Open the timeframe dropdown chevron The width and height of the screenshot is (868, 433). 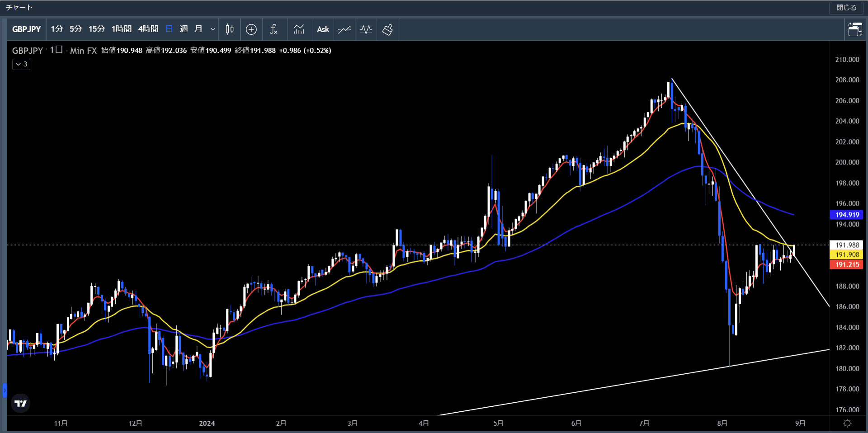click(x=212, y=29)
